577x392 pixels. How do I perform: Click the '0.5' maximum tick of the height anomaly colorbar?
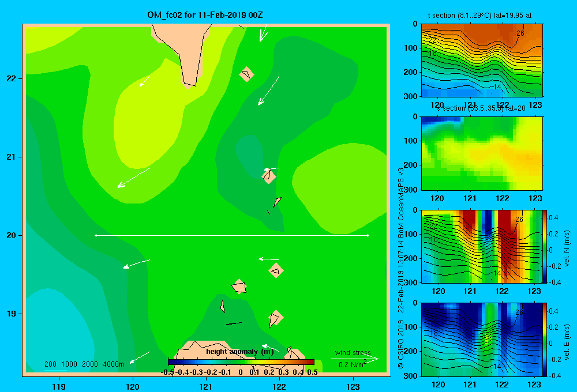312,372
